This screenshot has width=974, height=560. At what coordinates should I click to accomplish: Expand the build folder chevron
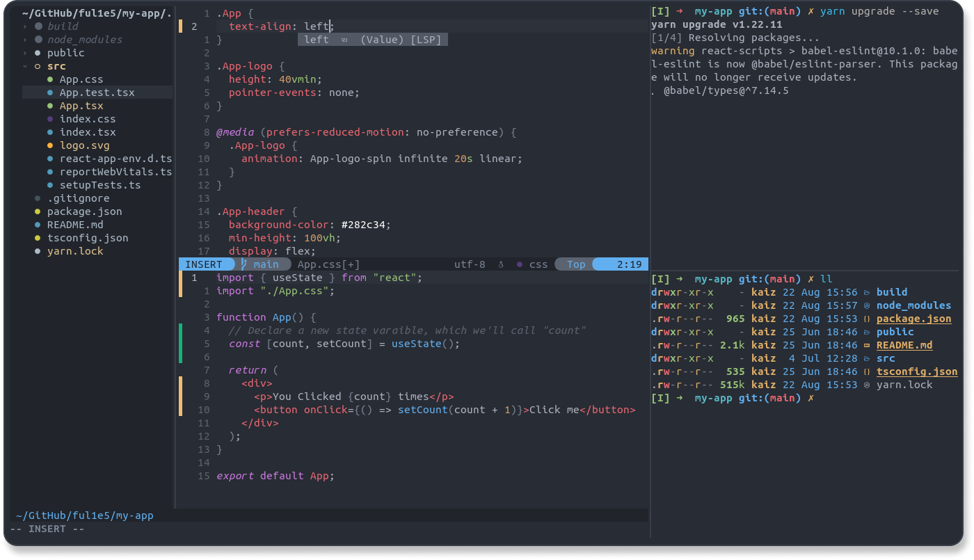tap(25, 26)
